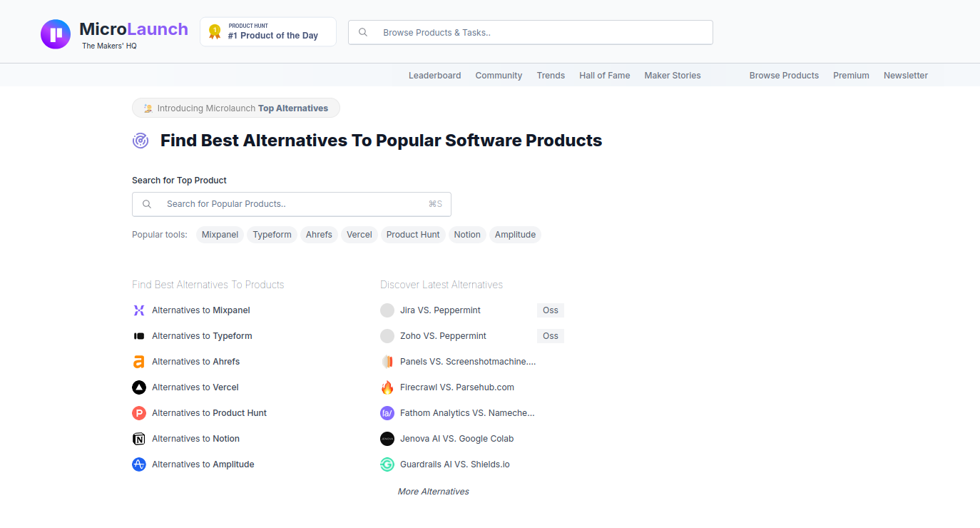Screen dimensions: 980x528
Task: Click the black Vercel triangle icon
Action: point(139,387)
